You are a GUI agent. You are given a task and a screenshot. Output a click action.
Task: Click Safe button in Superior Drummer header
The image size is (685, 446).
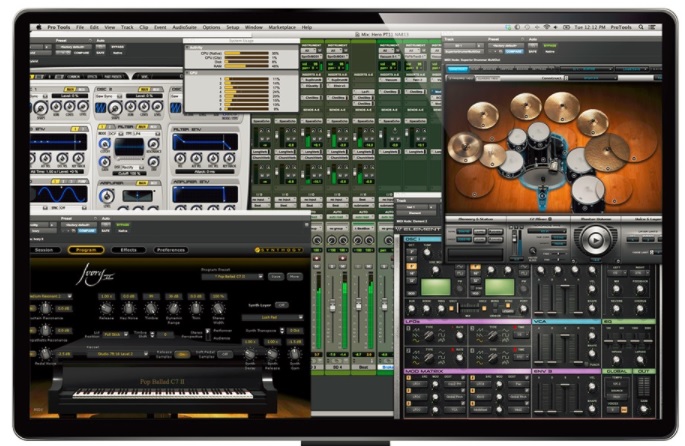pos(533,51)
